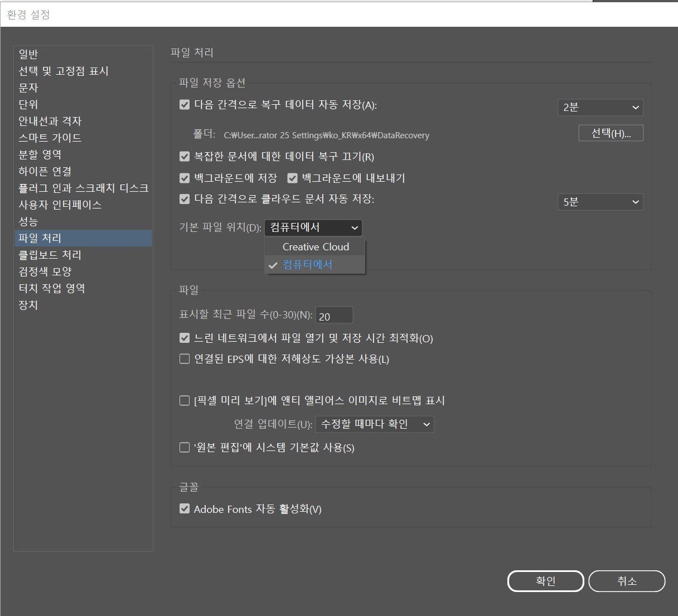
Task: Choose Creative Cloud from dropdown list
Action: point(315,247)
